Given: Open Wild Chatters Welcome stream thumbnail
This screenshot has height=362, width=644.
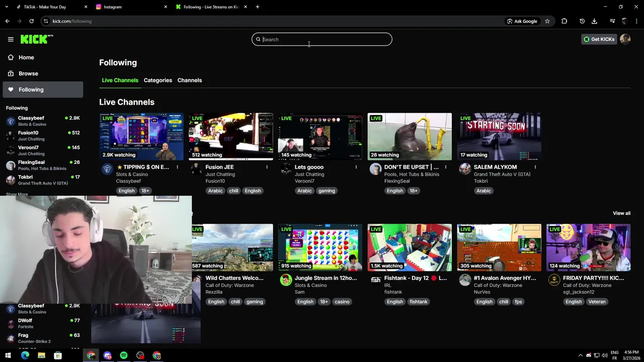Looking at the screenshot, I should (232, 247).
